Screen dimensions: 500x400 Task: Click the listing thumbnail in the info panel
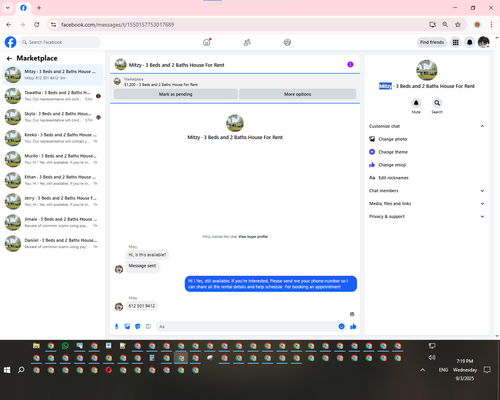(x=427, y=70)
